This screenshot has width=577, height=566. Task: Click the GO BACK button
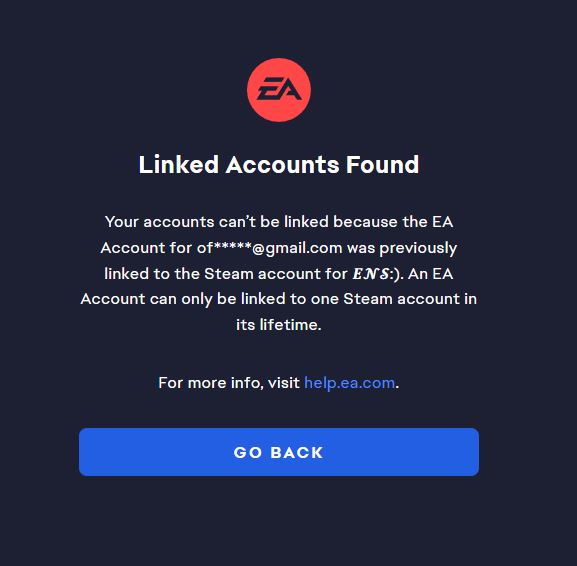pos(279,452)
